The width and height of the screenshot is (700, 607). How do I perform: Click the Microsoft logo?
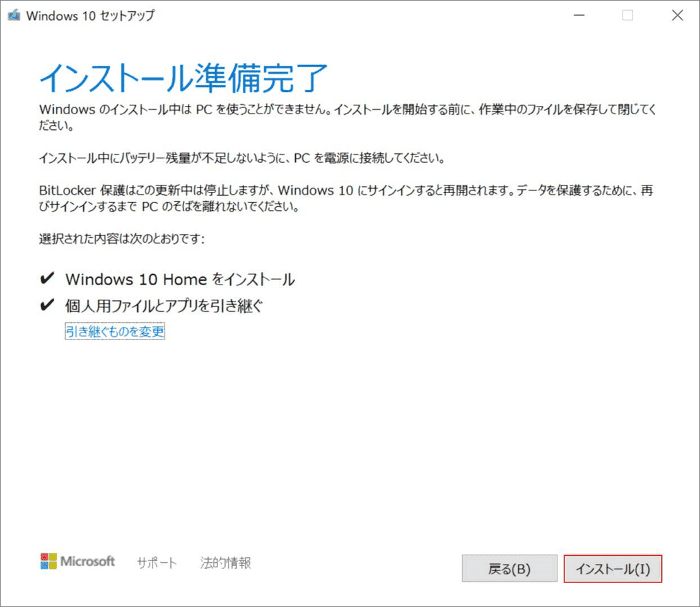77,562
